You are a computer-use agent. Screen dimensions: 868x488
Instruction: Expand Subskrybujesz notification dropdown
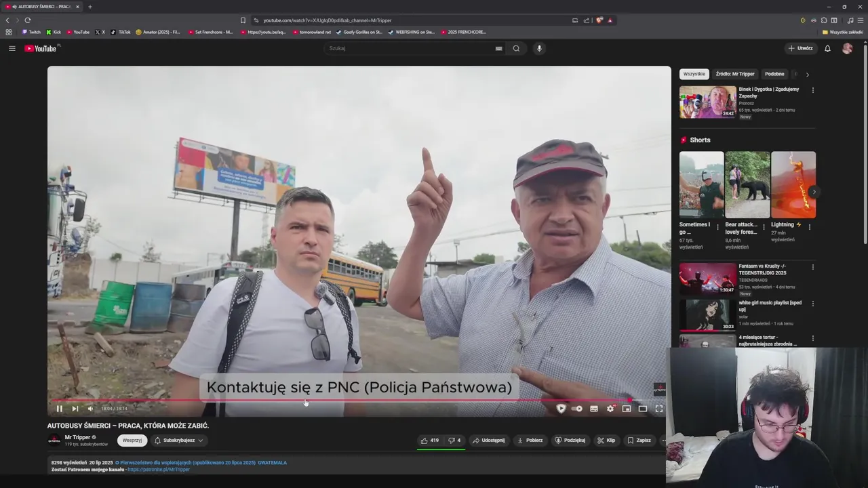coord(179,441)
